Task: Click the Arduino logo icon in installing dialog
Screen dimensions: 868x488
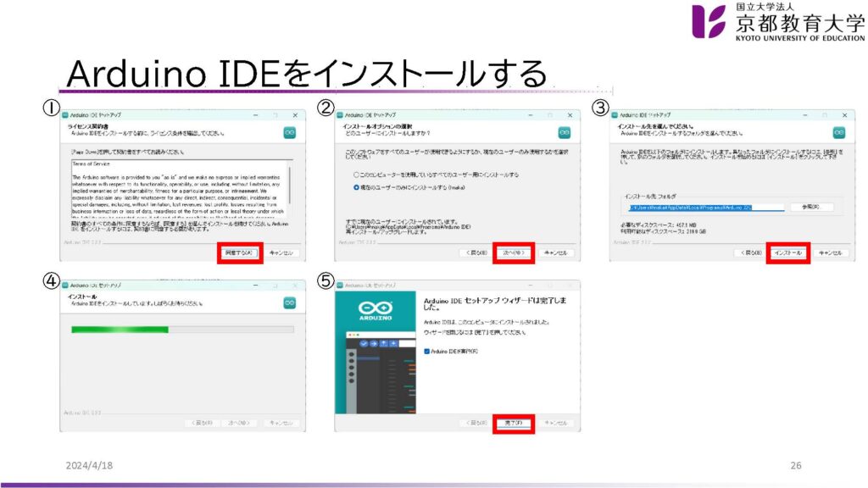Action: (x=289, y=302)
